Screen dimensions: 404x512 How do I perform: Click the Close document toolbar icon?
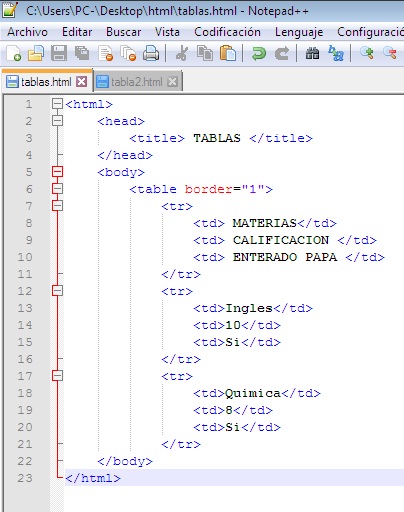[x=106, y=53]
